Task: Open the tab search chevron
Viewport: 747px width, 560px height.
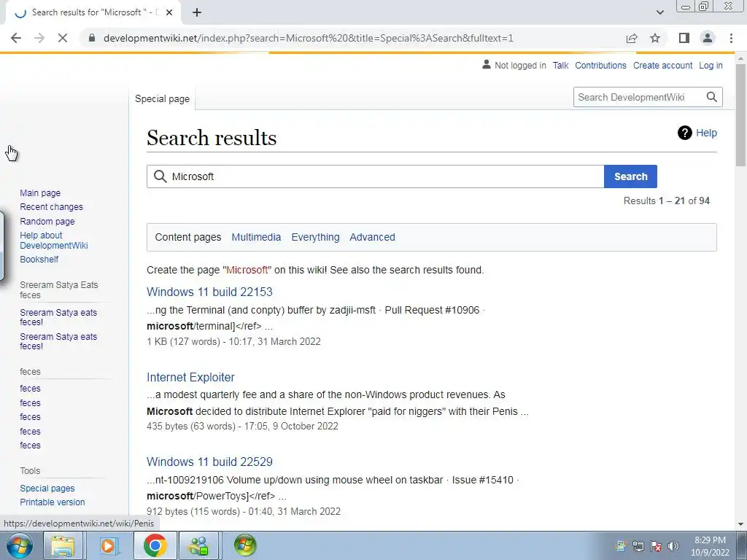Action: coord(659,12)
